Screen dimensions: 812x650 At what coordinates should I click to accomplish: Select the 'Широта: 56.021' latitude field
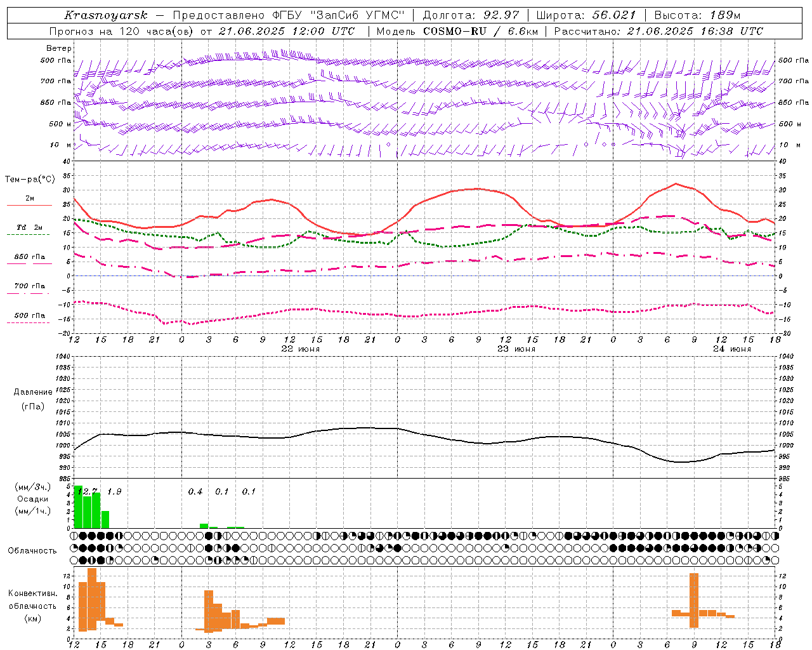pyautogui.click(x=586, y=15)
